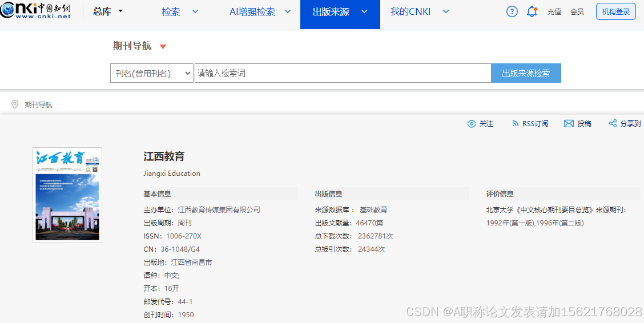The width and height of the screenshot is (644, 323).
Task: Click 来源数据库 基础教育 text
Action: pyautogui.click(x=351, y=210)
